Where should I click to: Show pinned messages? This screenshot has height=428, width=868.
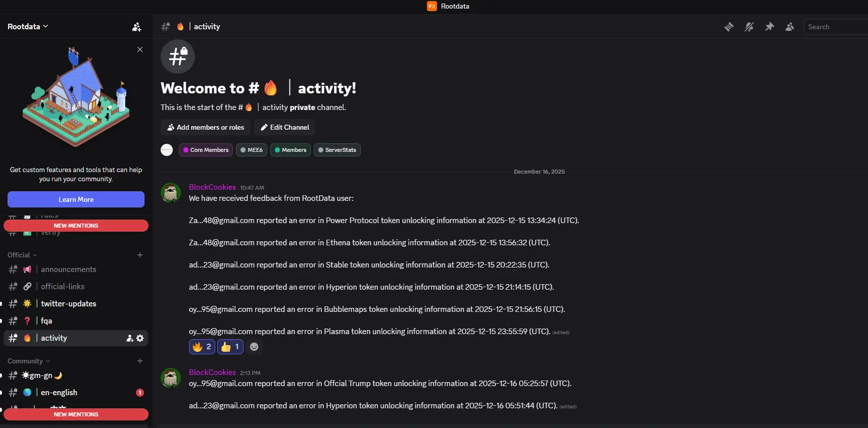click(769, 27)
